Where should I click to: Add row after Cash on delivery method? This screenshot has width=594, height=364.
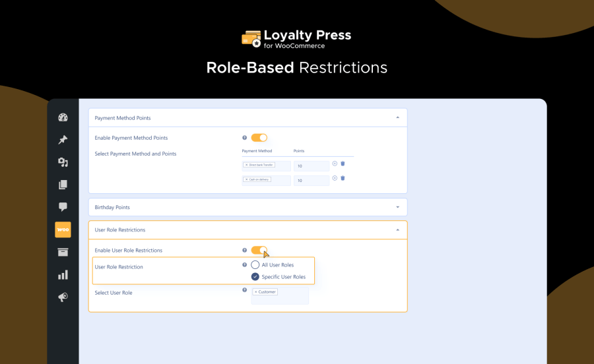[335, 178]
